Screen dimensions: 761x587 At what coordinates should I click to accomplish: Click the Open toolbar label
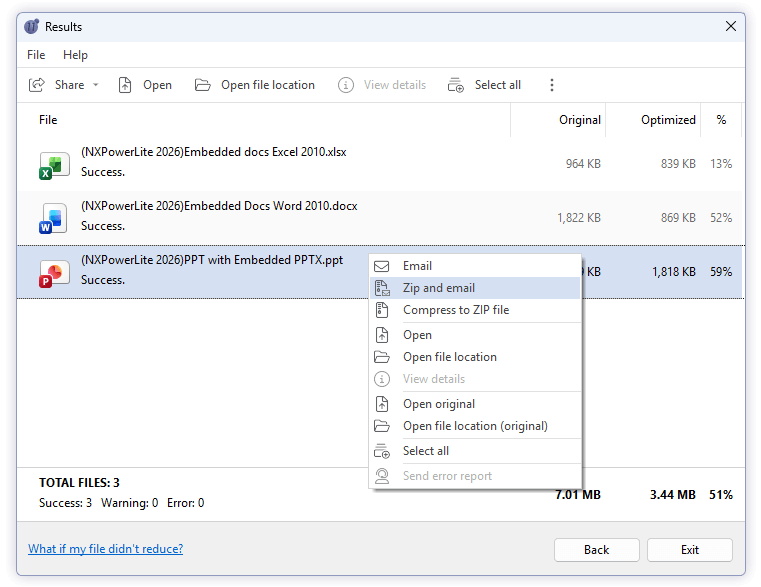point(157,85)
